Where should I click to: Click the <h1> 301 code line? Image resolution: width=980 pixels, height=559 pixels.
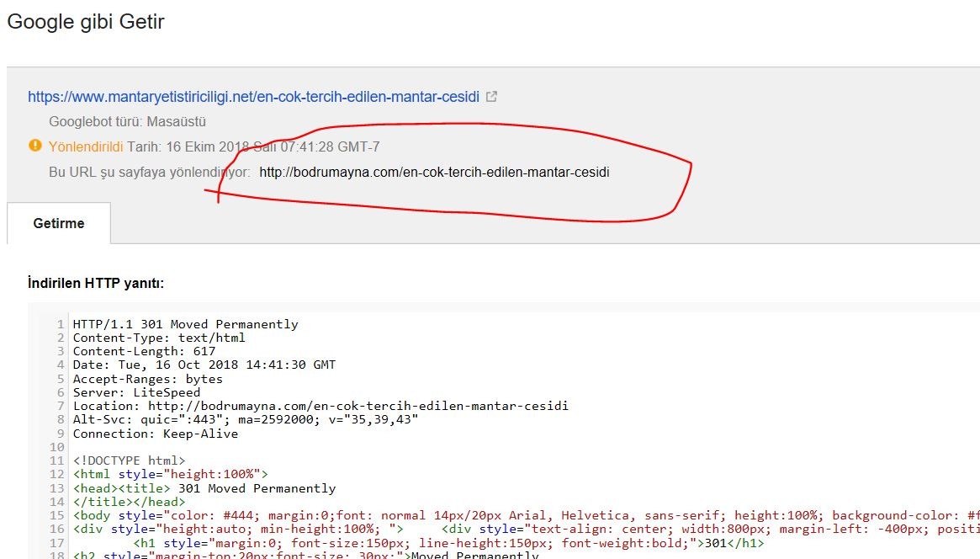[448, 543]
